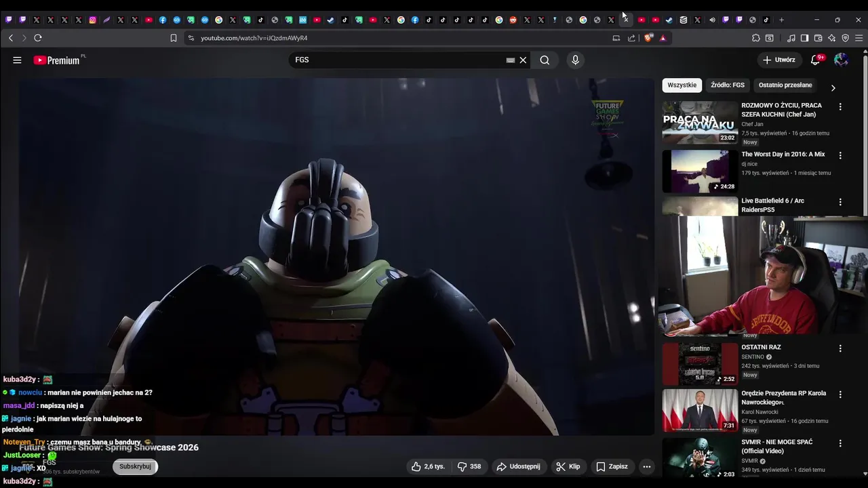The width and height of the screenshot is (868, 488).
Task: Go forward with browser forward arrow
Action: coord(24,38)
